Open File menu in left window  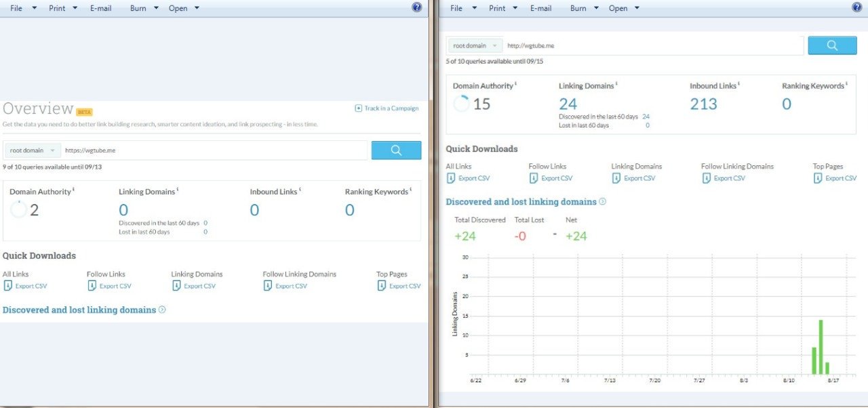point(16,8)
